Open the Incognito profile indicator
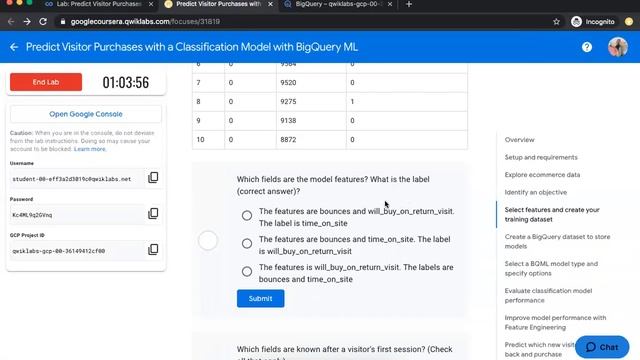Viewport: 640px width, 360px height. point(593,22)
